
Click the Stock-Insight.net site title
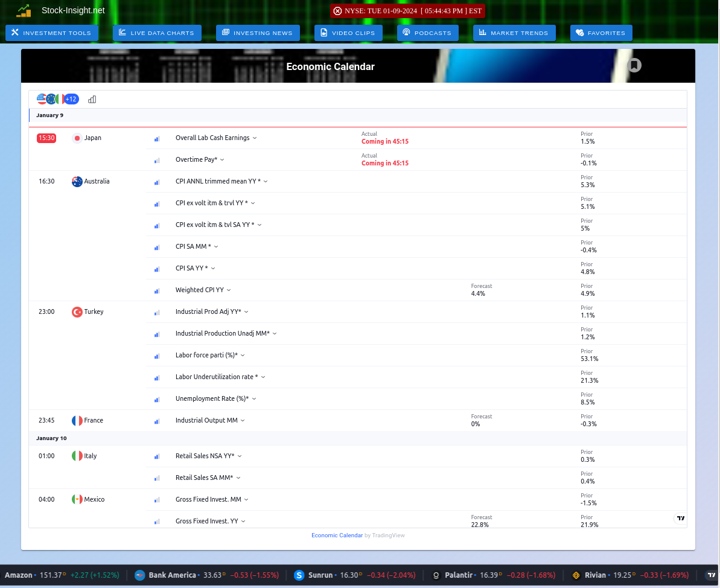coord(73,10)
